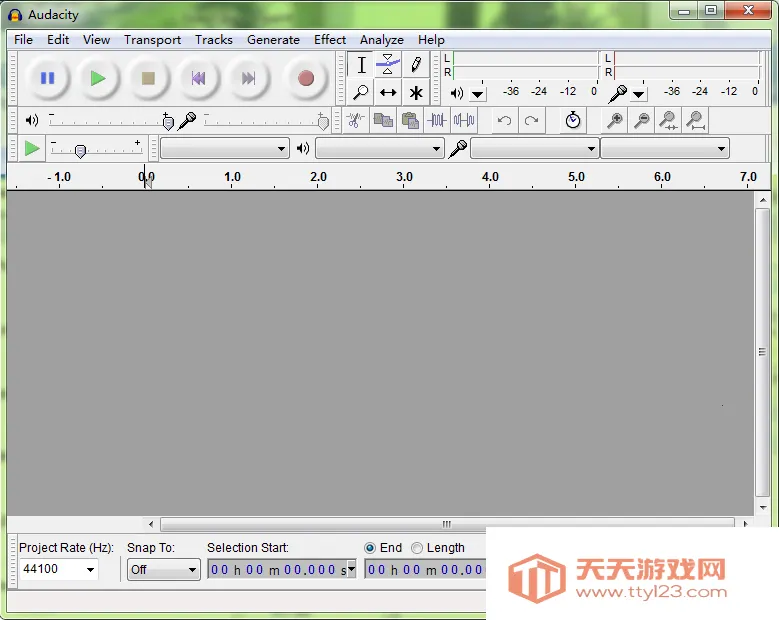Click the horizontal scrollbar thumb
779x620 pixels.
[x=447, y=524]
